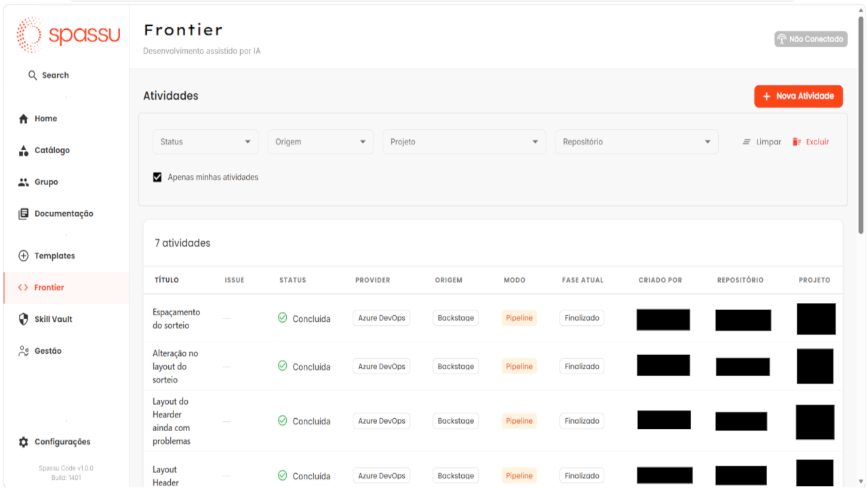Click the ORIGEM column header
868x488 pixels.
(x=449, y=280)
